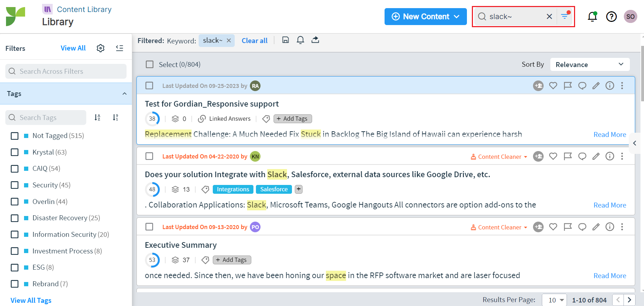The width and height of the screenshot is (644, 306).
Task: Check the Security tag filter
Action: click(15, 185)
